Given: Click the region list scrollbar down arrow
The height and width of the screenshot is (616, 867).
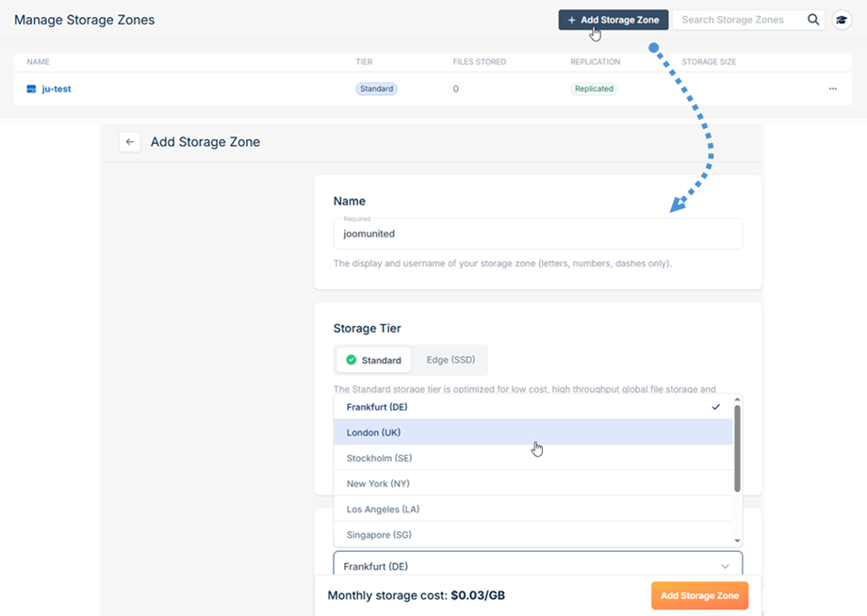Looking at the screenshot, I should click(x=737, y=541).
